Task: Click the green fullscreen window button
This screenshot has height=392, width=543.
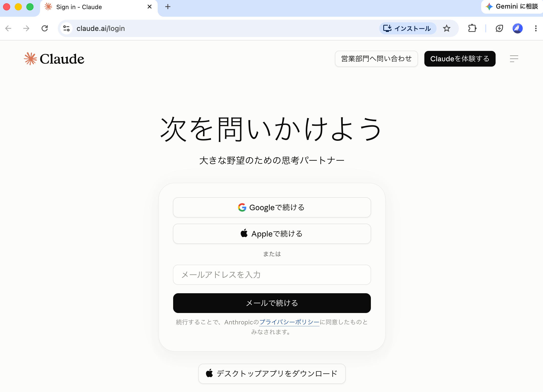Action: (x=30, y=7)
